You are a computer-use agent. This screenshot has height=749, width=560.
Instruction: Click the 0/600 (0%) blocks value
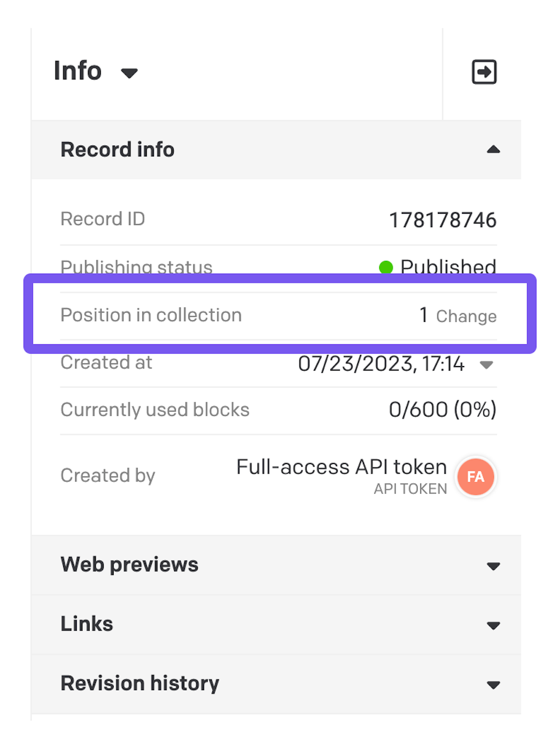click(x=442, y=410)
